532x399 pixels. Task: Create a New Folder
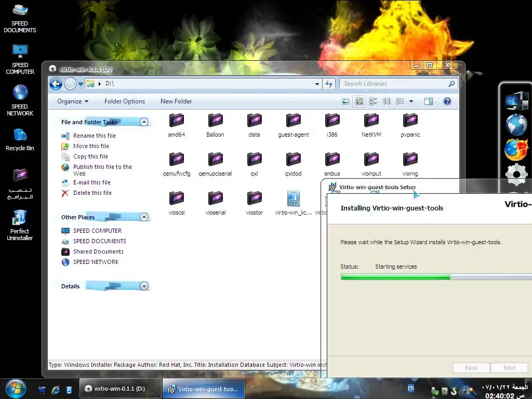176,101
